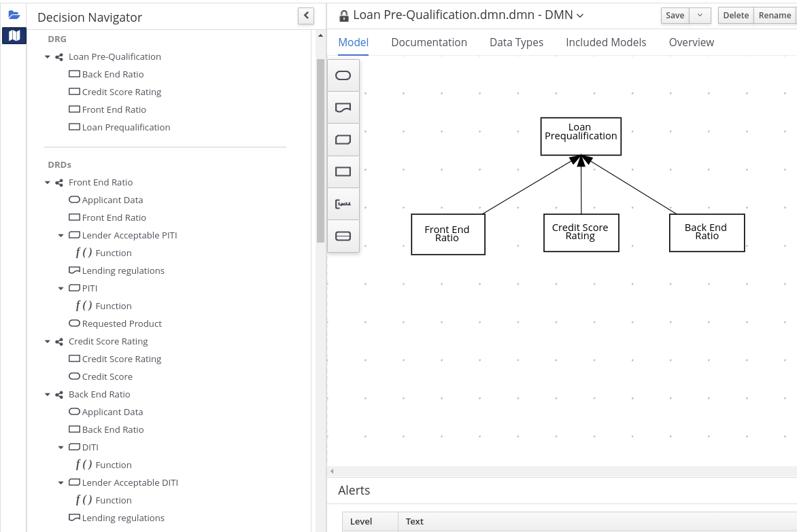Open the Data Types tab

click(516, 42)
